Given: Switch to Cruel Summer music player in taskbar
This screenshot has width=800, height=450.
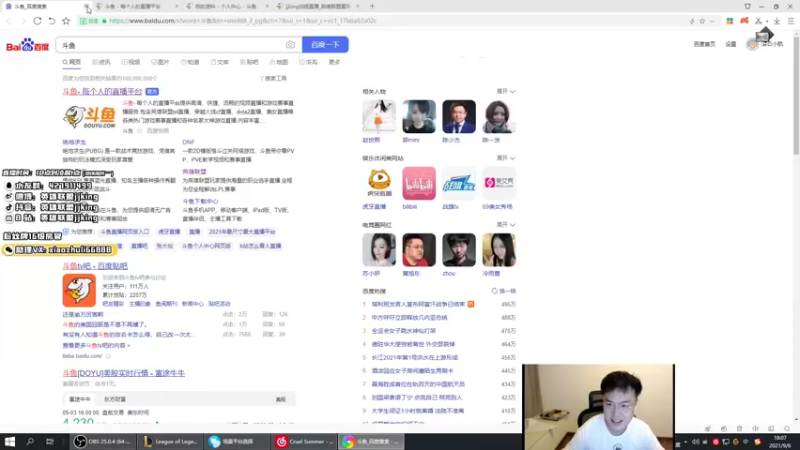Looking at the screenshot, I should [305, 441].
